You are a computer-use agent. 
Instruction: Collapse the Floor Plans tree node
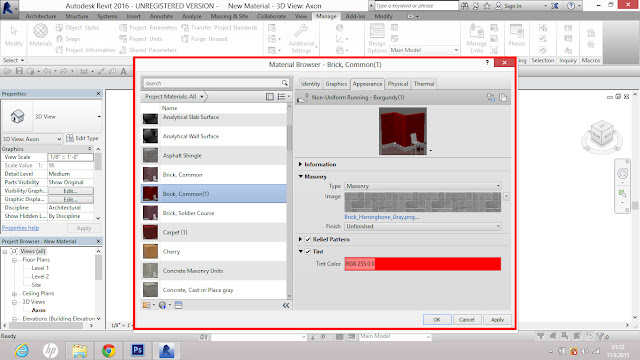14,260
